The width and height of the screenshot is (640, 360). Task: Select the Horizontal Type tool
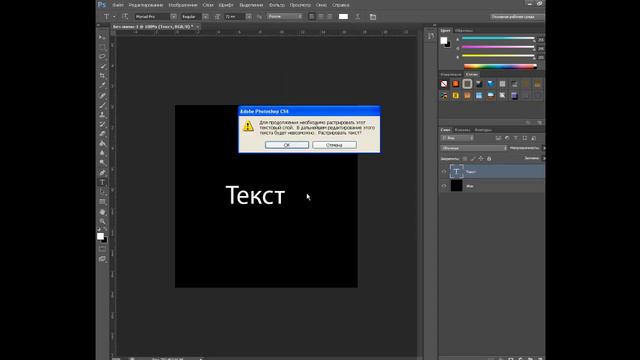click(102, 182)
